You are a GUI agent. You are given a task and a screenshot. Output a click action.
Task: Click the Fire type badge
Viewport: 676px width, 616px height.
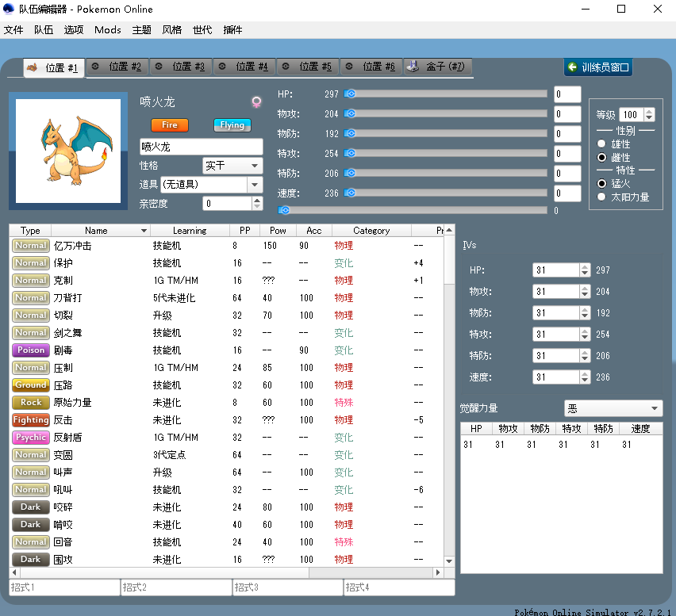pos(170,125)
